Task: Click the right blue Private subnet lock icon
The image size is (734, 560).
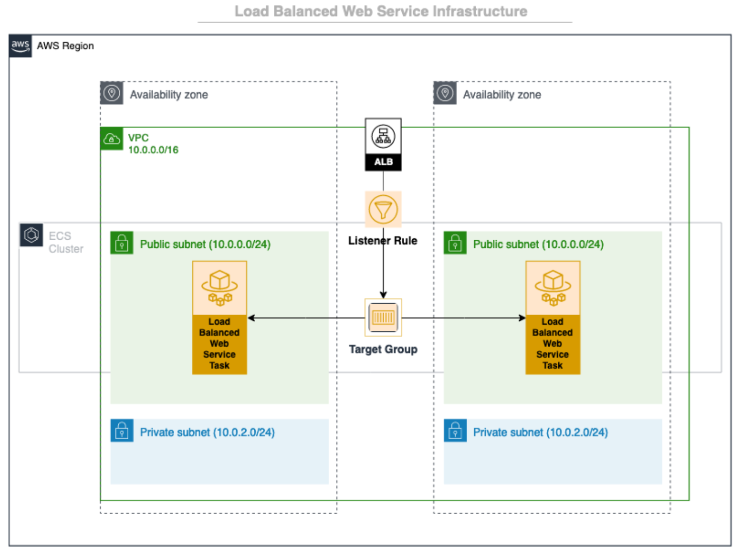Action: pos(455,432)
